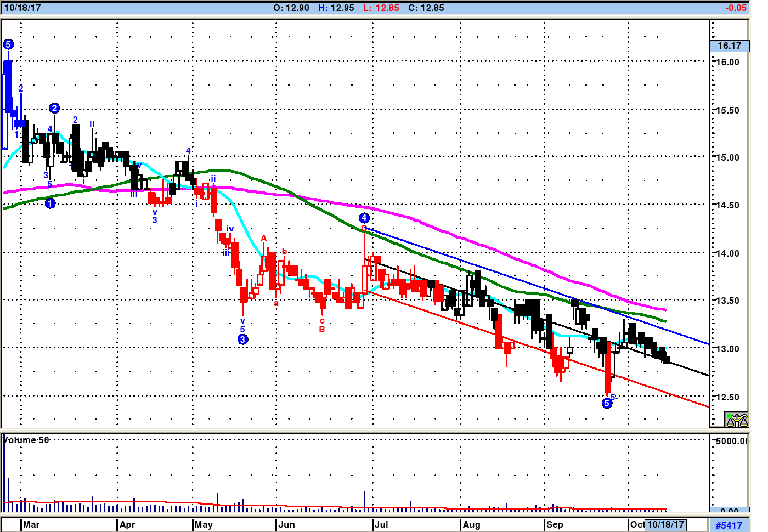Select the blue circled 5 wave marker at the chart top-left
Screen dimensions: 768x532
8,44
